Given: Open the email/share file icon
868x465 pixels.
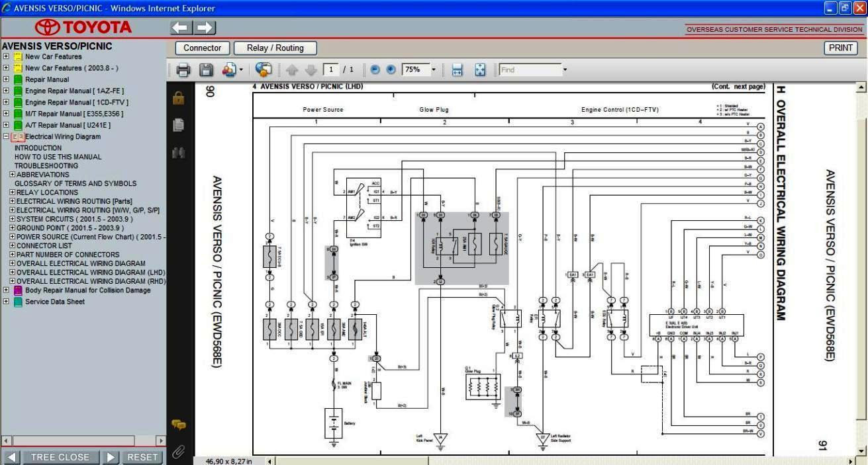Looking at the screenshot, I should point(229,69).
